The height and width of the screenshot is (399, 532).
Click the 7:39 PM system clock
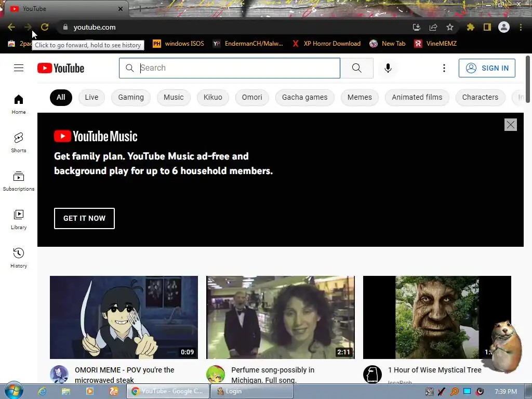(506, 392)
